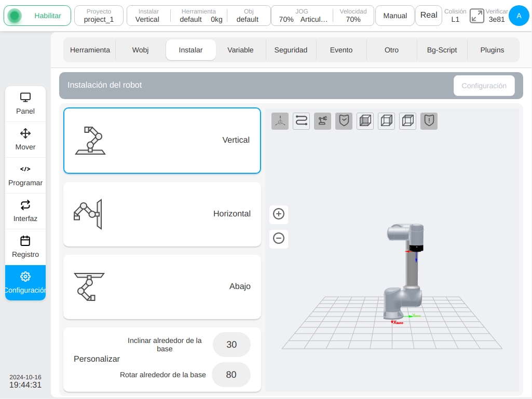Switch to the Herramienta tab
The width and height of the screenshot is (532, 399).
tap(90, 50)
